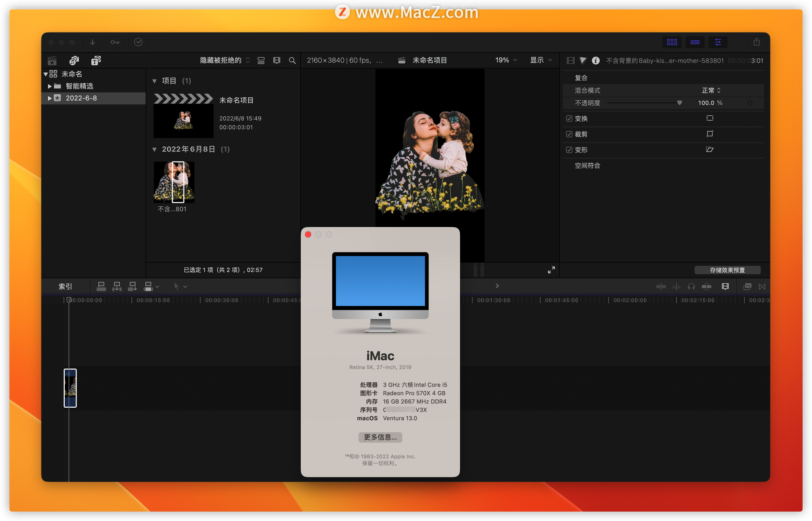This screenshot has width=812, height=521.
Task: Click the share export icon
Action: pos(757,42)
